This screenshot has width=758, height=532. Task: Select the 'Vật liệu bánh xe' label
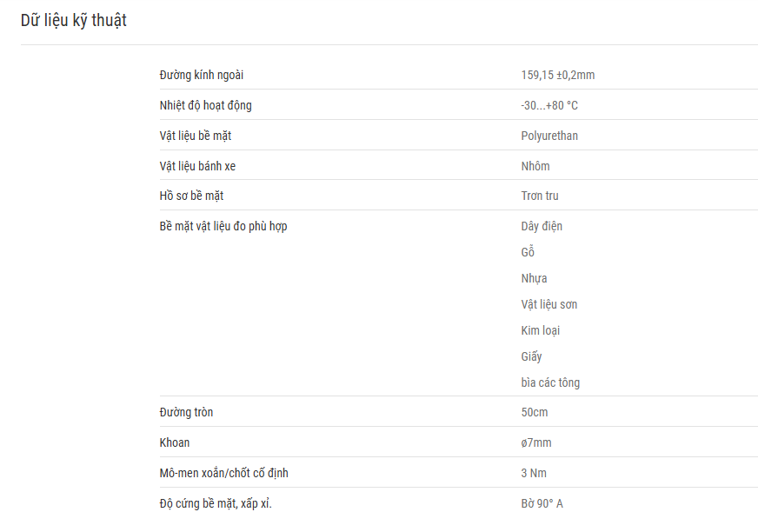coord(197,166)
